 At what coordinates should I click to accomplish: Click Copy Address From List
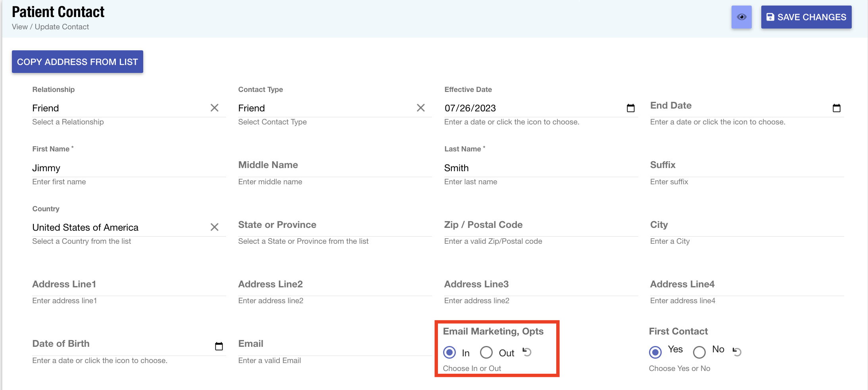click(77, 61)
